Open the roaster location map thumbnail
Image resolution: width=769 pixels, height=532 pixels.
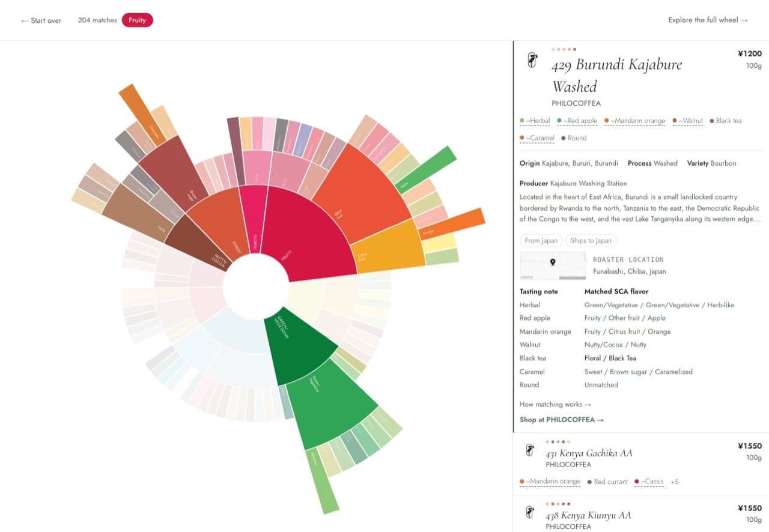click(553, 266)
